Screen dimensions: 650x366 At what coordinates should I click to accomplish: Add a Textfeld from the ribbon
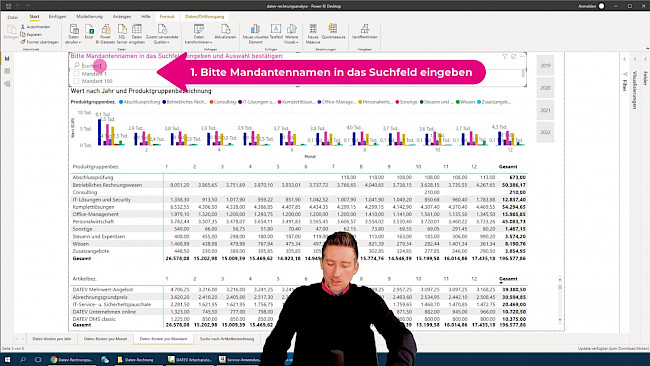[x=276, y=32]
